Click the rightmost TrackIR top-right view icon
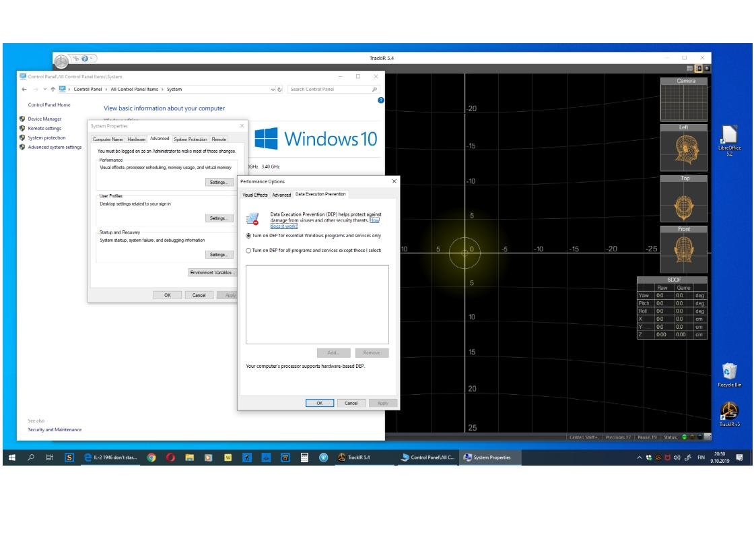Viewport: 756px width, 535px height. 707,69
